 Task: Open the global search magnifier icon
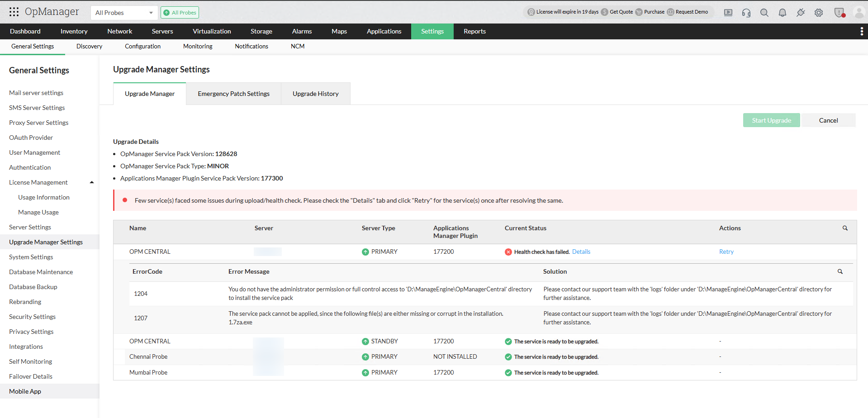(764, 13)
